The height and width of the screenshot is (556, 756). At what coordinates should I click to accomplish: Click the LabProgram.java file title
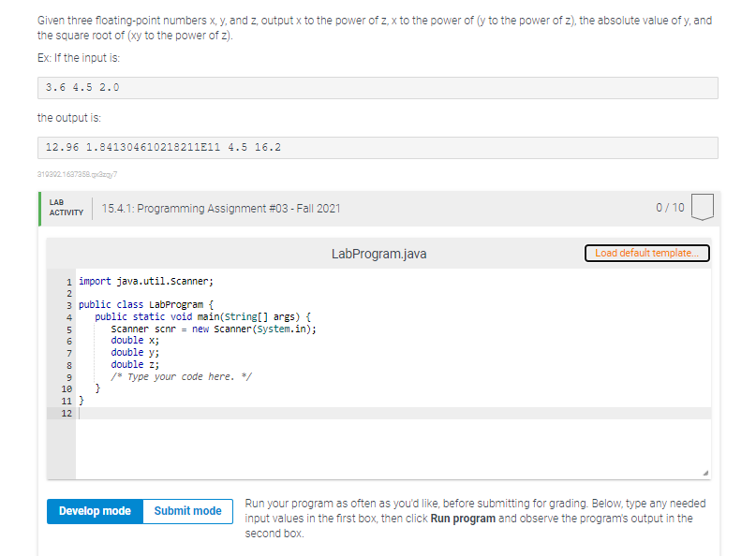pos(378,253)
